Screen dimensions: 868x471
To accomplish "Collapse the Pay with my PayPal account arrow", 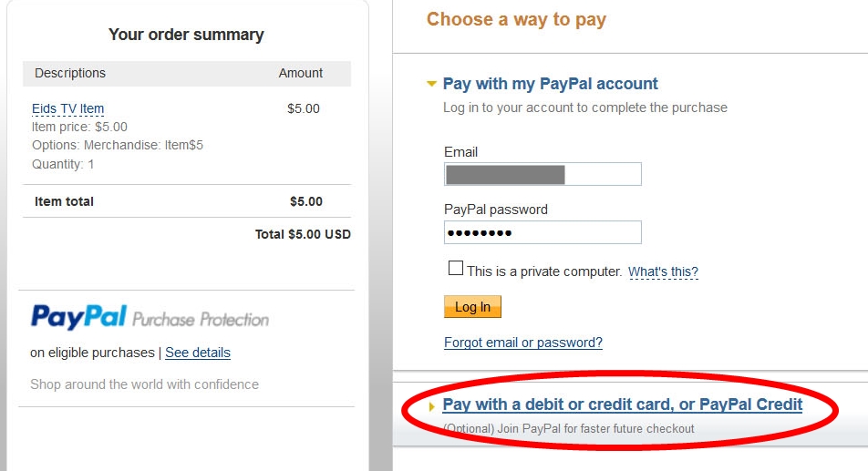I will coord(432,84).
